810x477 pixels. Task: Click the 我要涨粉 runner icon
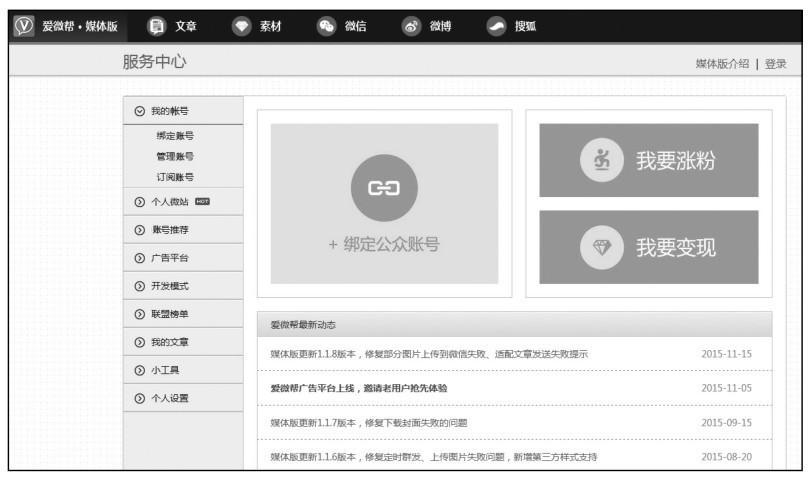pos(602,160)
